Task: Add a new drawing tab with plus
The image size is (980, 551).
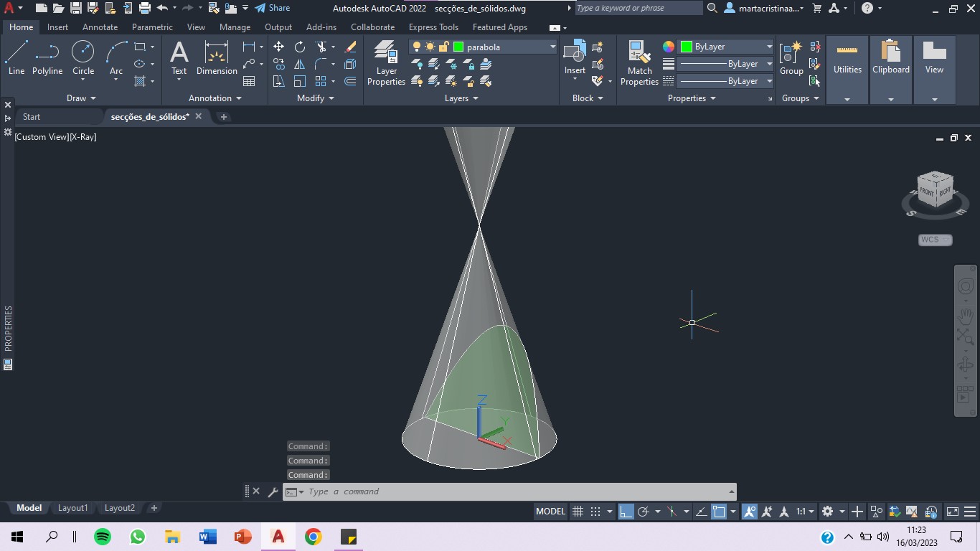Action: coord(223,116)
